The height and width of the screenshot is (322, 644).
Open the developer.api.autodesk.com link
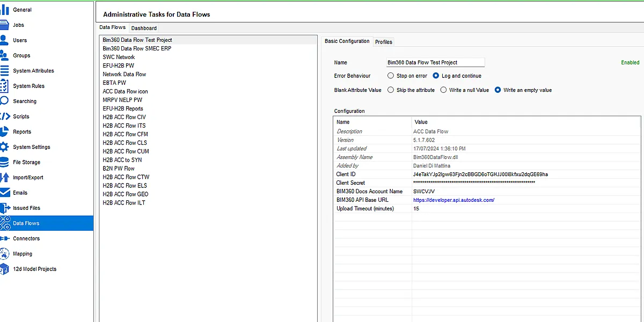453,200
